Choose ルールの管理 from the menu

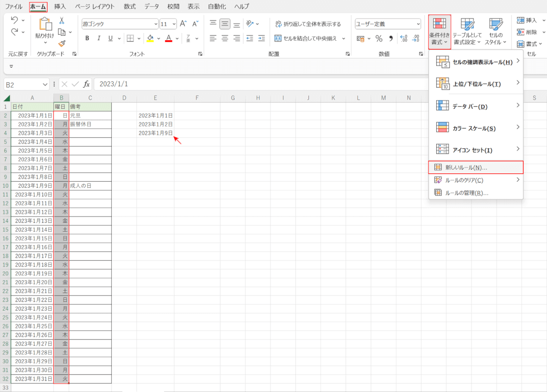(467, 193)
